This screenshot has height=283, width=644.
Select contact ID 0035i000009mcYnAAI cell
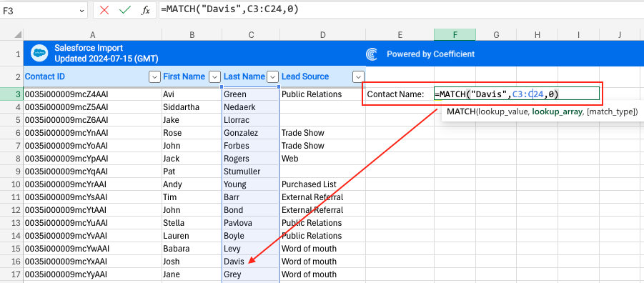click(92, 133)
